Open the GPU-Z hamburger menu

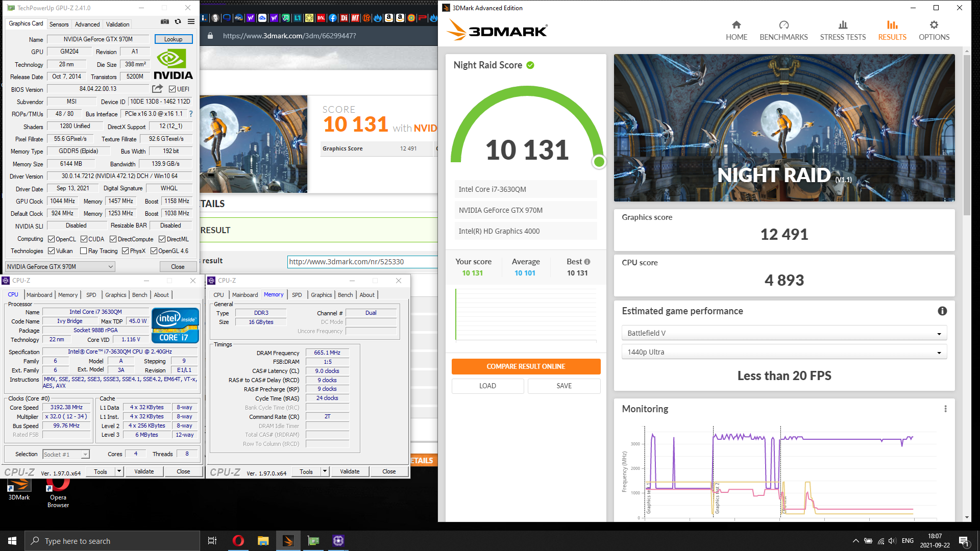coord(191,22)
